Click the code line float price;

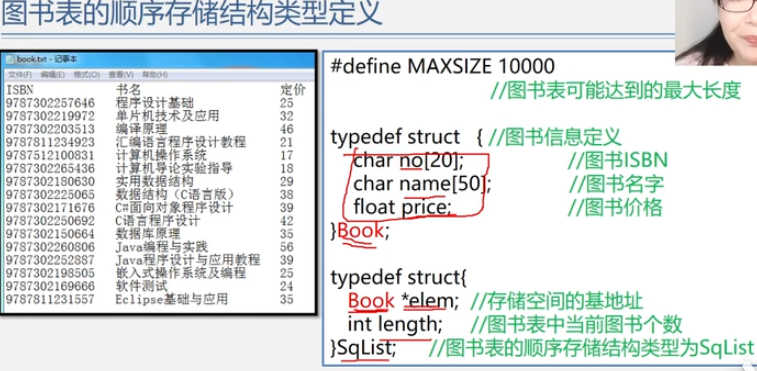[402, 208]
